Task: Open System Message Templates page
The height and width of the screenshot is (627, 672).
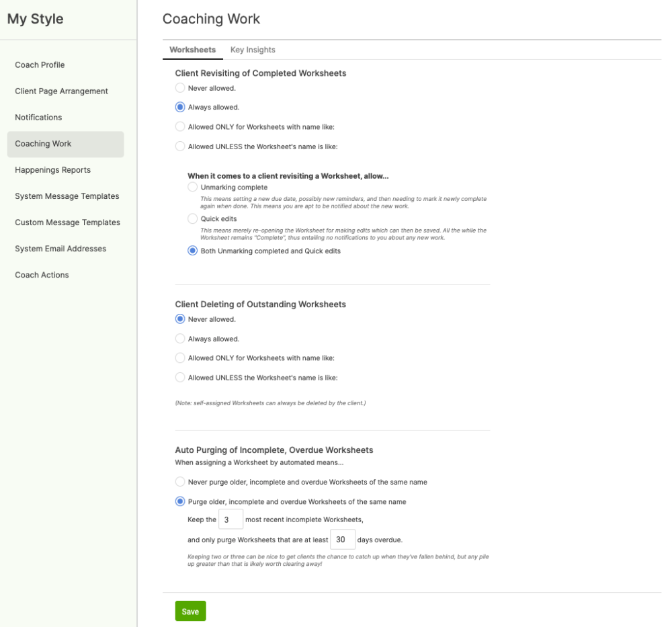Action: pos(67,196)
